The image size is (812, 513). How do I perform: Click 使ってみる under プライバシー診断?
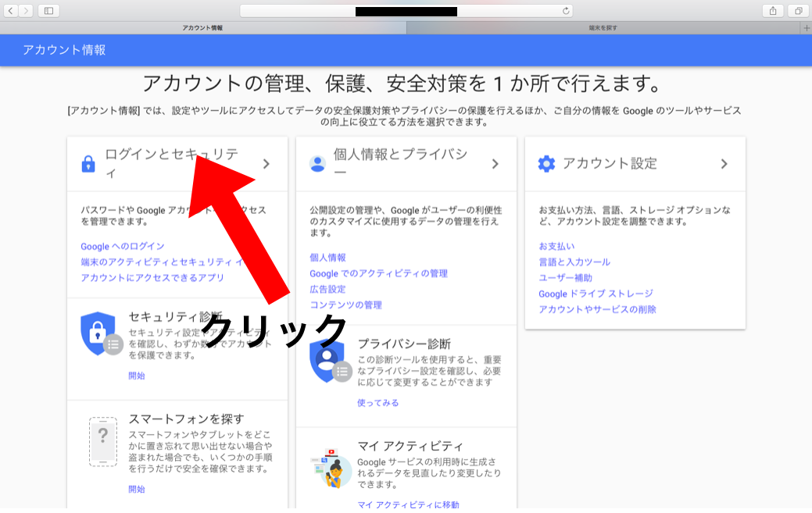tap(378, 403)
